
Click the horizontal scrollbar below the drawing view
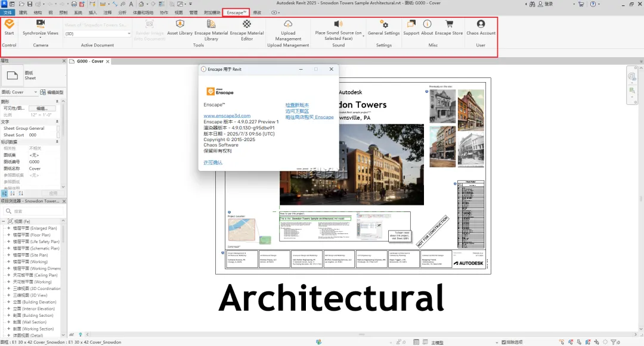coord(361,335)
